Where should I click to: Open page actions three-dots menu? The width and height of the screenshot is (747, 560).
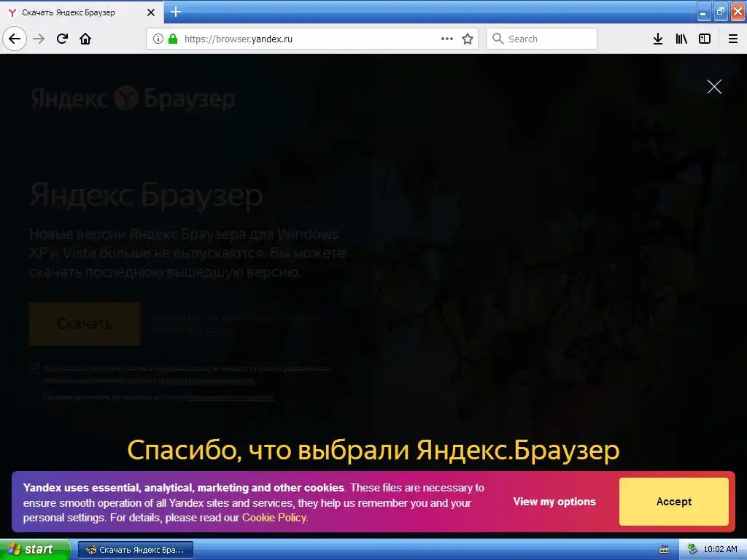447,39
